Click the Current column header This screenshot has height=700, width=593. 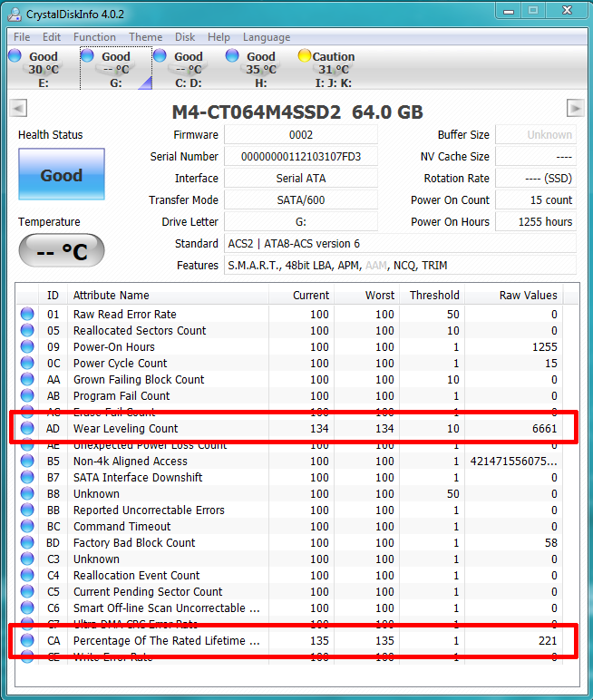pyautogui.click(x=301, y=295)
